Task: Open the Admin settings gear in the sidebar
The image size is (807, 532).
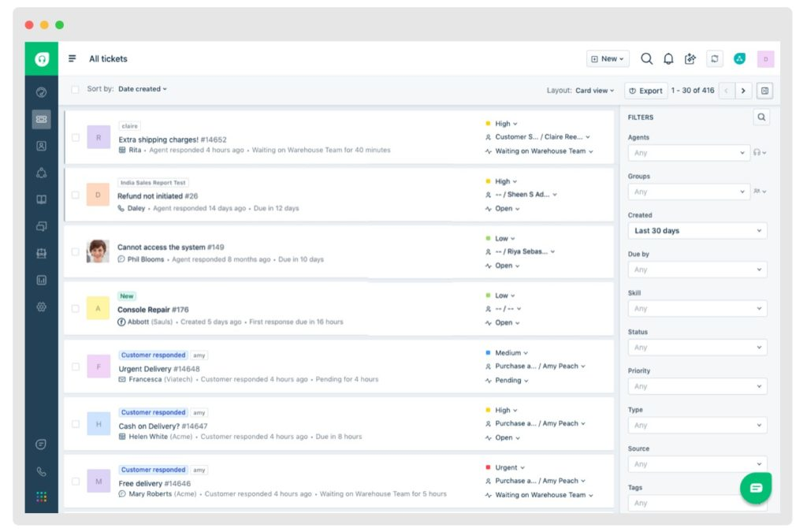Action: click(41, 307)
